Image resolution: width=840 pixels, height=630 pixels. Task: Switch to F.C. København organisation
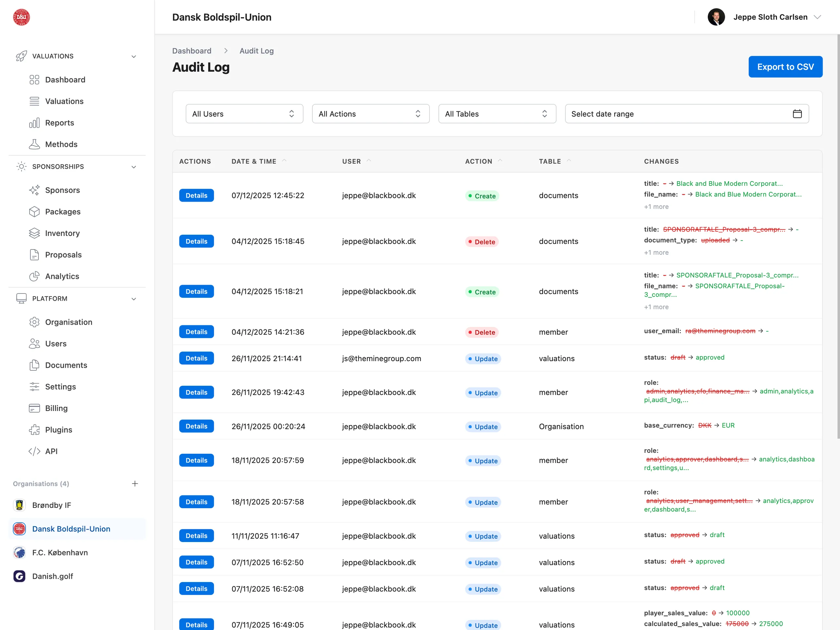tap(60, 553)
